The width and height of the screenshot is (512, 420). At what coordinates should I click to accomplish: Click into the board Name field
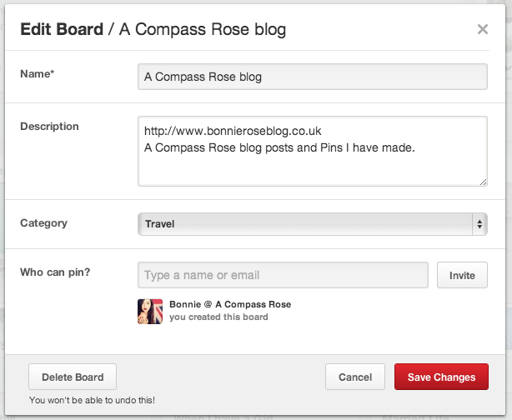pyautogui.click(x=312, y=77)
